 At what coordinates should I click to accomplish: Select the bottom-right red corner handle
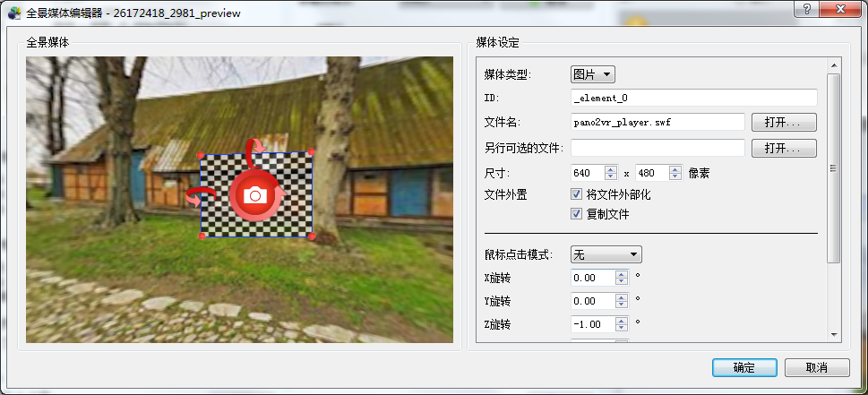click(x=312, y=236)
